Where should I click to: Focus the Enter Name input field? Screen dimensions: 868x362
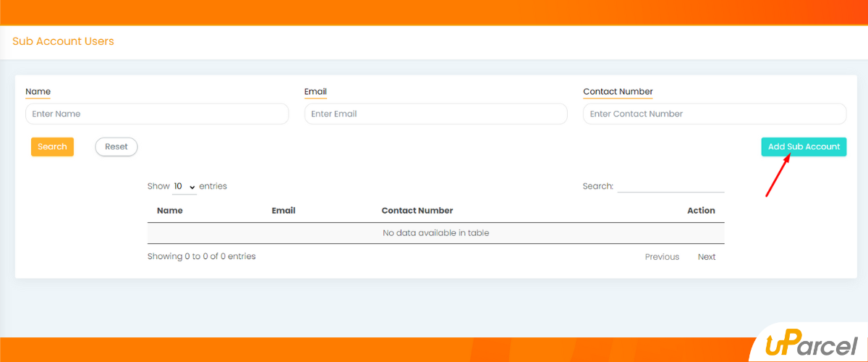(x=157, y=114)
